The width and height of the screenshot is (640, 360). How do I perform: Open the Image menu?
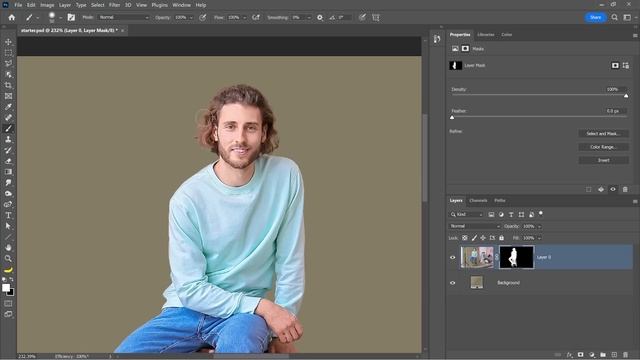coord(47,5)
